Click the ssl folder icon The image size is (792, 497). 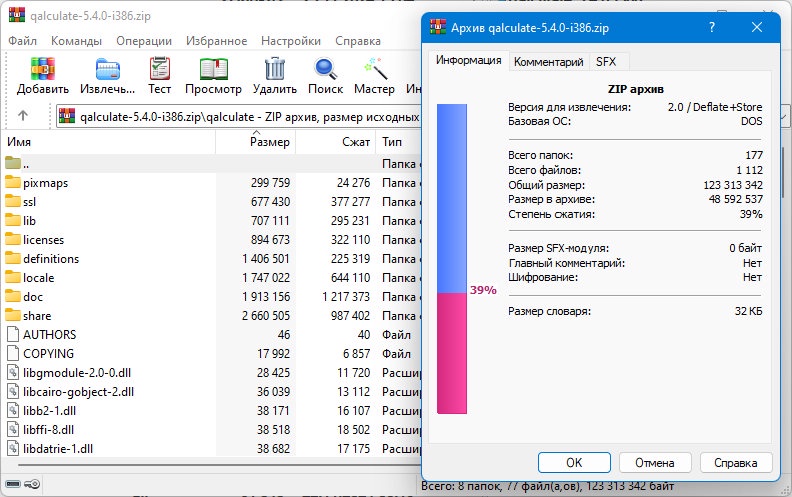click(x=13, y=201)
